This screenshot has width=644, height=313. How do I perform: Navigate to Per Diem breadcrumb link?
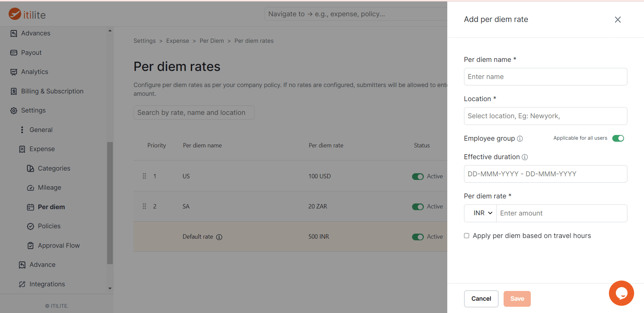(x=212, y=41)
